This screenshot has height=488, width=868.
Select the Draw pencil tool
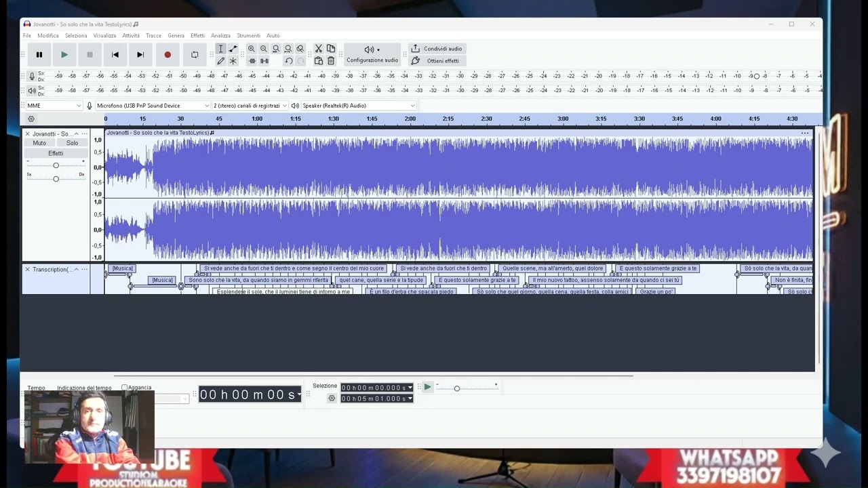coord(220,61)
